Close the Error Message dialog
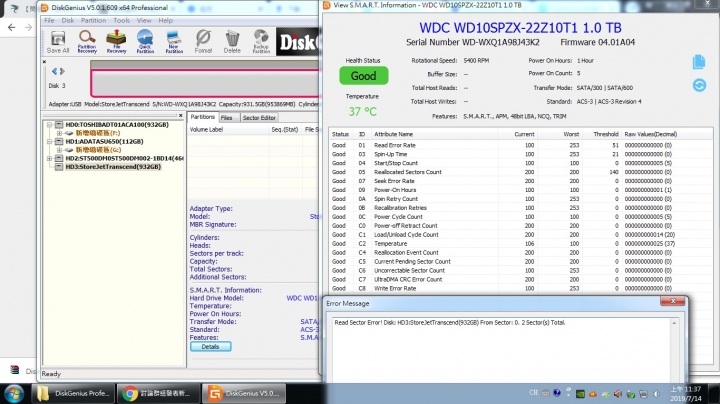Screen dimensions: 720x404 click(x=673, y=301)
